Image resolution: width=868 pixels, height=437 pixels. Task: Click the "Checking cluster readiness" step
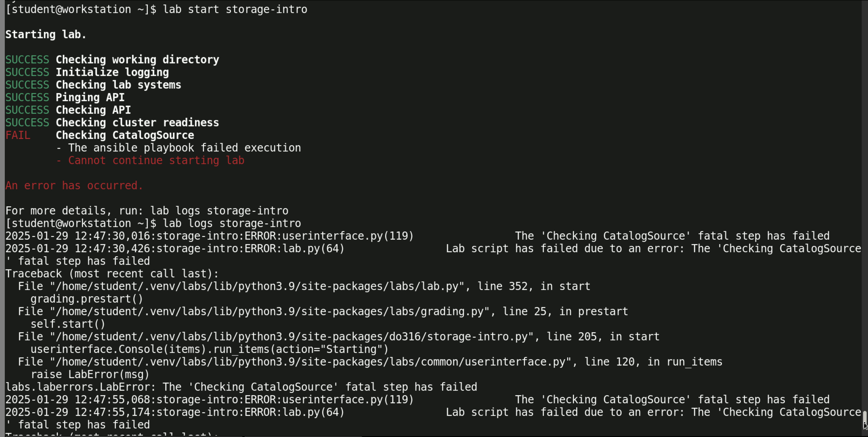pos(137,123)
